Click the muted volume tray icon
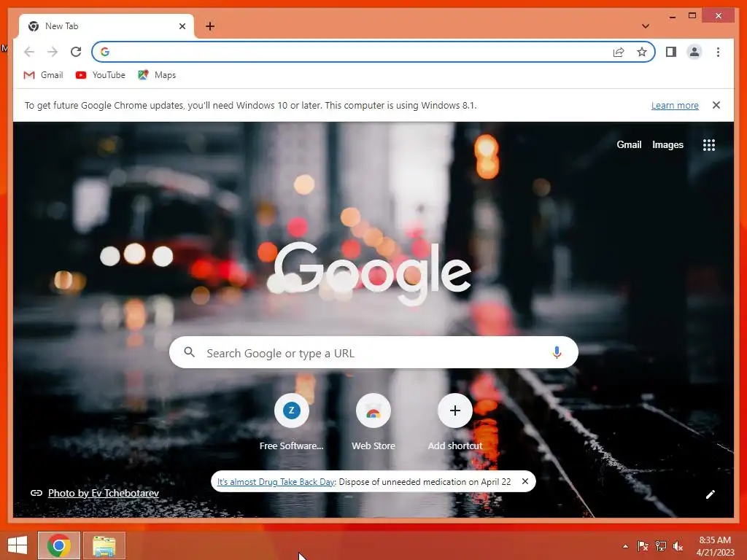 click(x=678, y=546)
